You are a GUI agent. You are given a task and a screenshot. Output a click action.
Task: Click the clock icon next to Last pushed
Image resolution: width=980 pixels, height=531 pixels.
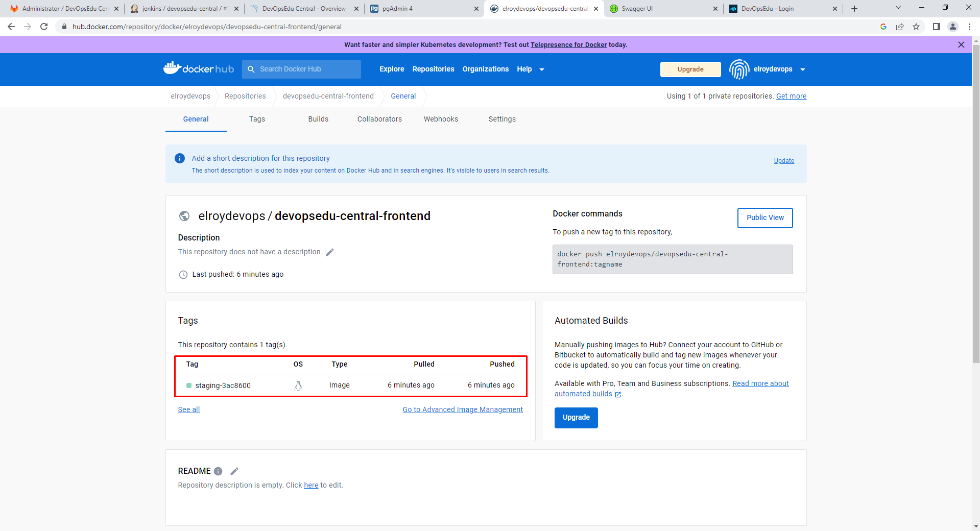tap(183, 275)
